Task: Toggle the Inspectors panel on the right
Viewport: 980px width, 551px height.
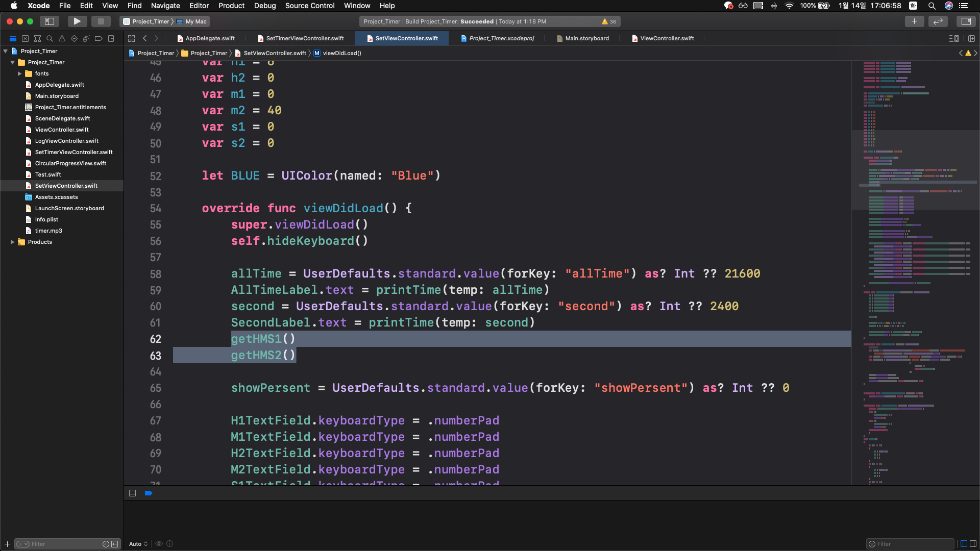Action: click(x=966, y=21)
